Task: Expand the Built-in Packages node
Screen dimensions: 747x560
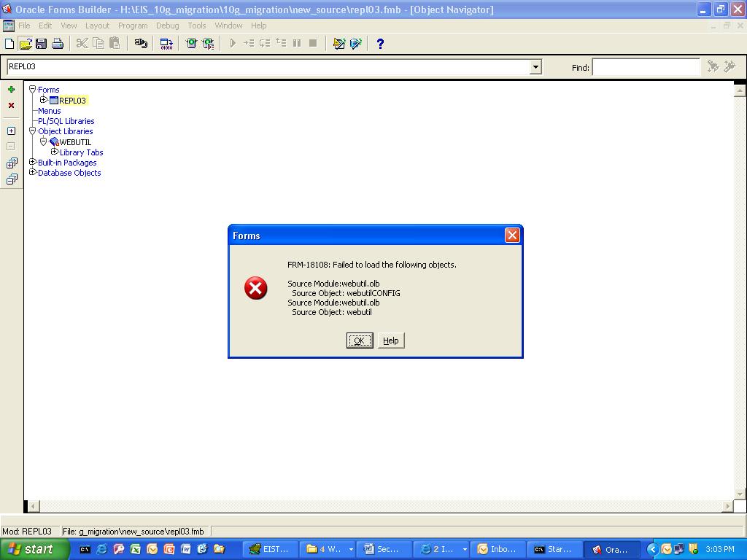Action: coord(32,162)
